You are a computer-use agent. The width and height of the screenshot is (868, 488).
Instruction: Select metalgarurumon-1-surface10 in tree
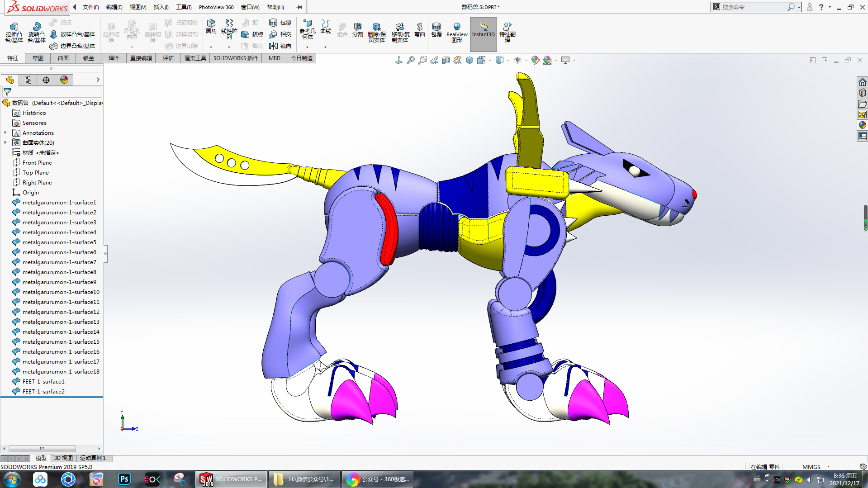(x=61, y=292)
